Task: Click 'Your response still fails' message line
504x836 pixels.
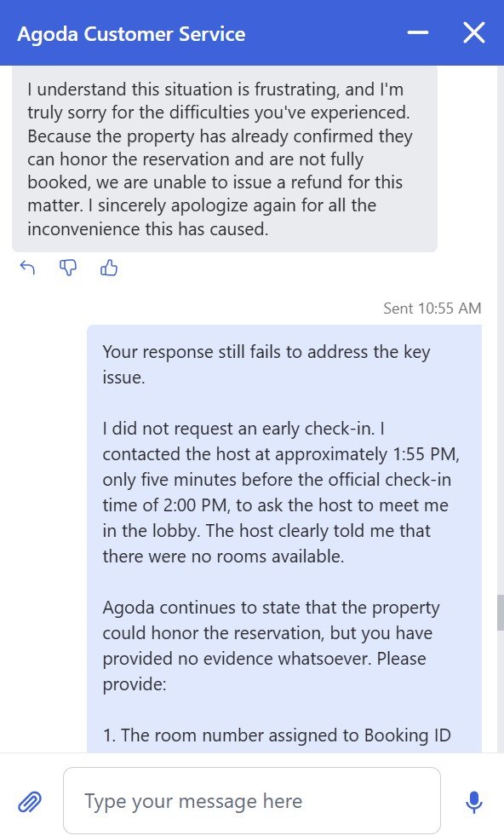Action: click(x=266, y=365)
